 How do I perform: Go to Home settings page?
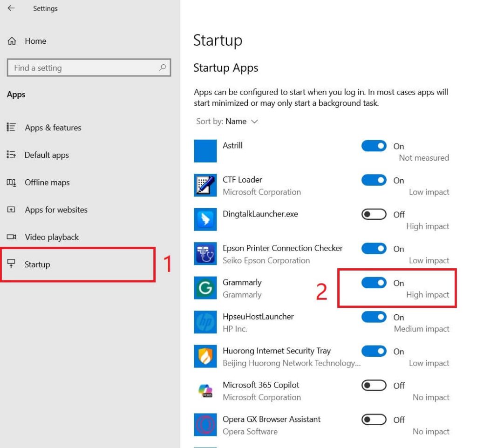coord(35,41)
